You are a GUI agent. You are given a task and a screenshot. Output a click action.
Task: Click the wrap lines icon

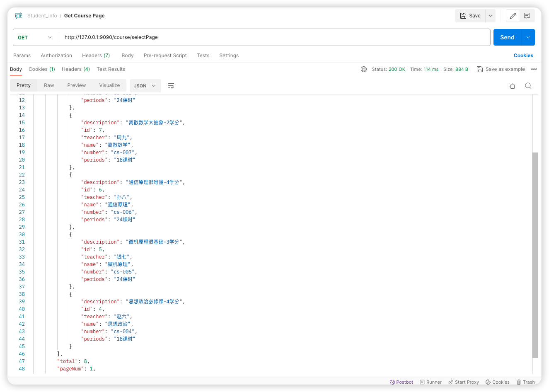171,86
